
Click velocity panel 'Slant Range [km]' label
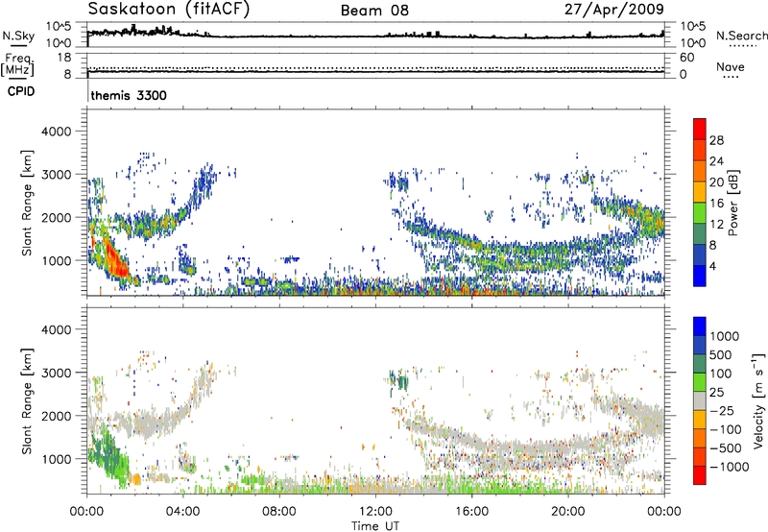(27, 400)
